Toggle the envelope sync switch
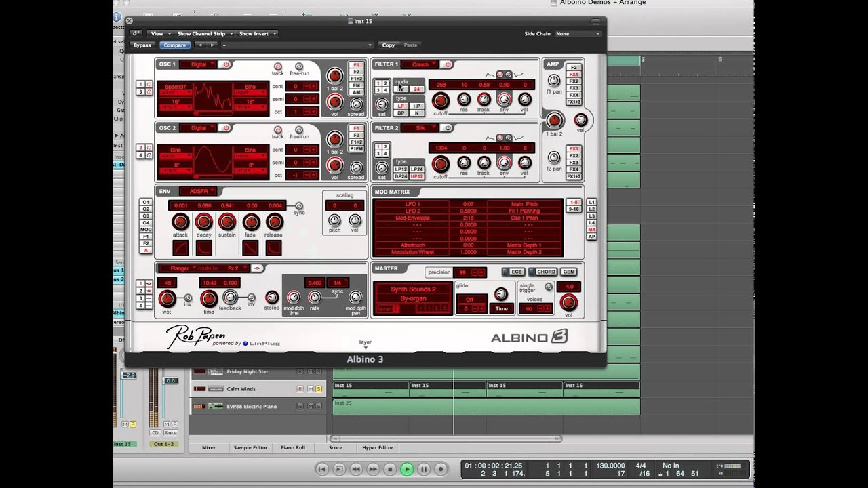Screen dimensions: 868x488 coord(299,206)
